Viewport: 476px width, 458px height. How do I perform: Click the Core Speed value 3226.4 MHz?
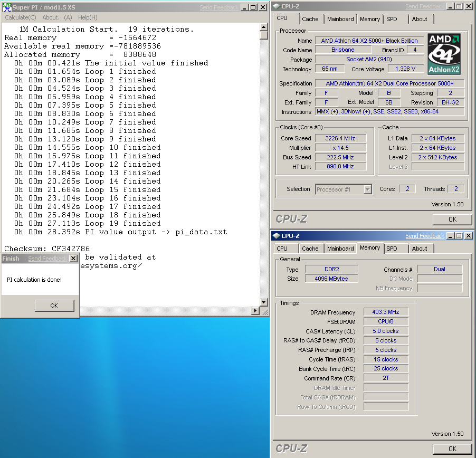pos(340,138)
